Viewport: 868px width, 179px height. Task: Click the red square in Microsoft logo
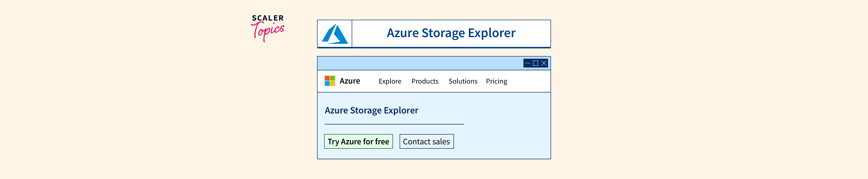tap(327, 78)
